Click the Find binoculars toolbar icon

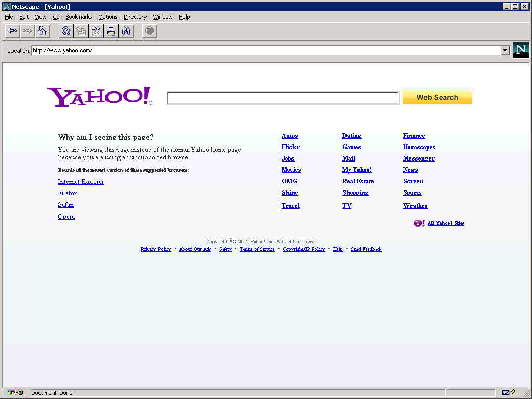(x=126, y=31)
